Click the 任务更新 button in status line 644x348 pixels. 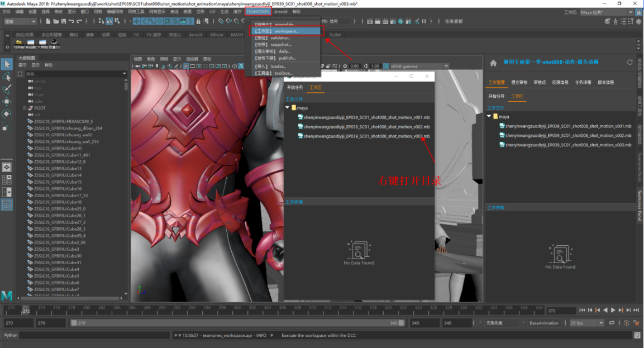click(x=454, y=21)
